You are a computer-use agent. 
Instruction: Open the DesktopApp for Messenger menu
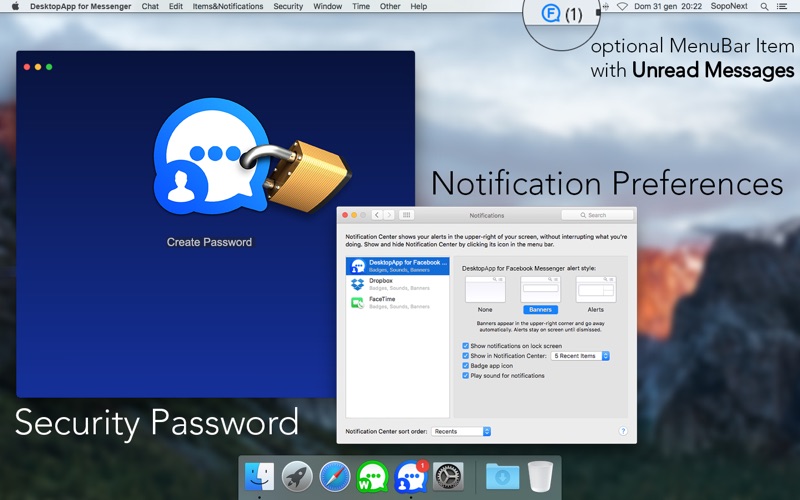[81, 7]
